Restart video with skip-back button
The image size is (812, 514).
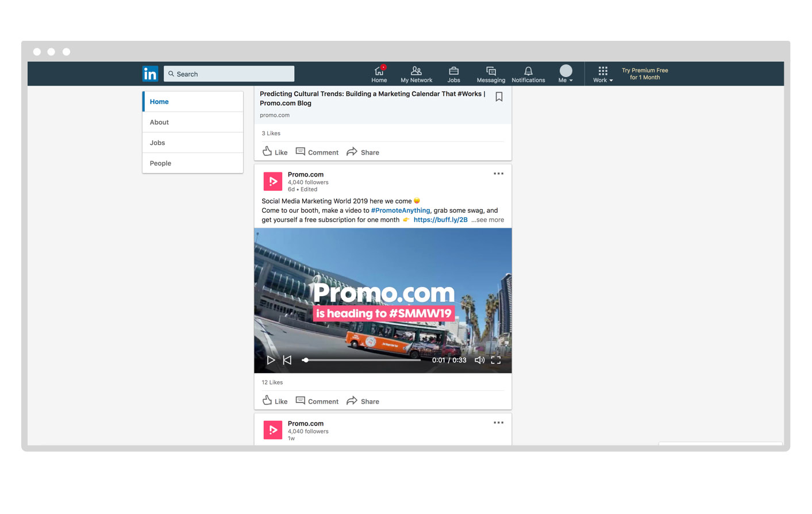pyautogui.click(x=287, y=360)
